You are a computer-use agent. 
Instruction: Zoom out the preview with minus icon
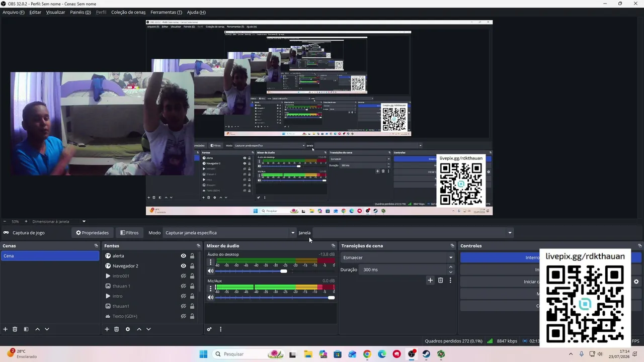coord(5,221)
